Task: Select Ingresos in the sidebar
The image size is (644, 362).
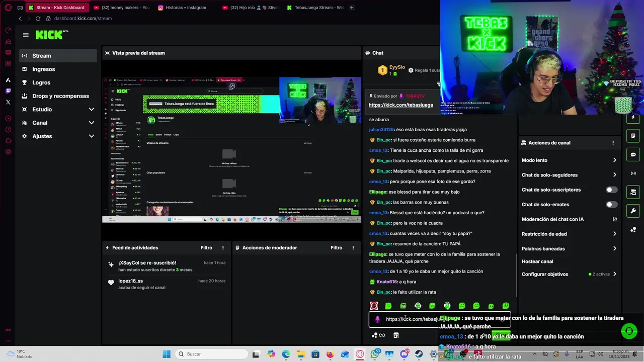Action: tap(58, 69)
